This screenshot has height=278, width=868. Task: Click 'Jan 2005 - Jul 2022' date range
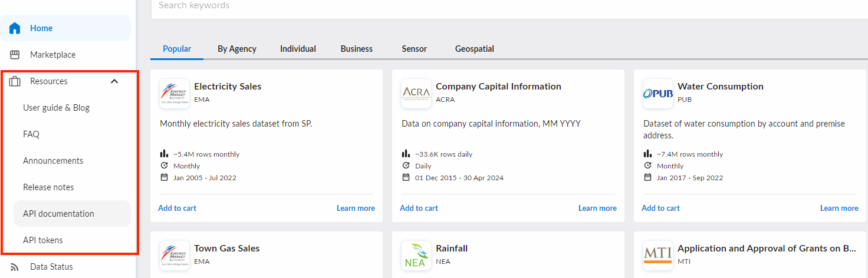[205, 178]
